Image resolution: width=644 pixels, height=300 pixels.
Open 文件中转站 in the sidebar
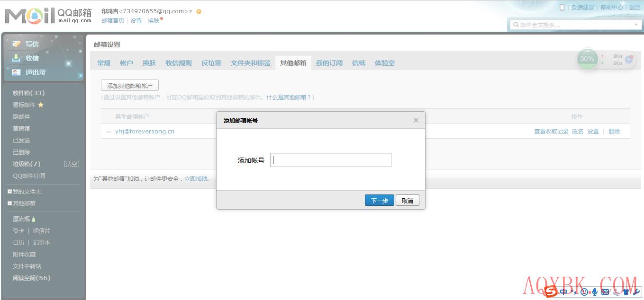[x=27, y=266]
